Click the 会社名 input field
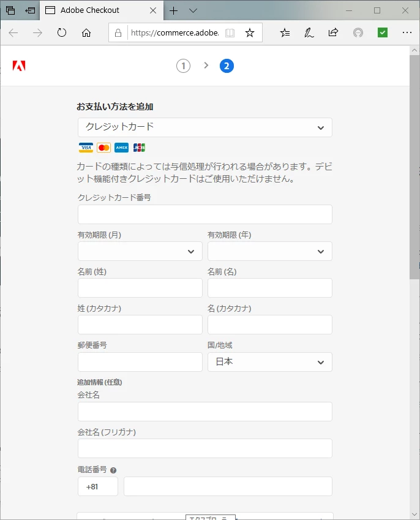 point(205,412)
